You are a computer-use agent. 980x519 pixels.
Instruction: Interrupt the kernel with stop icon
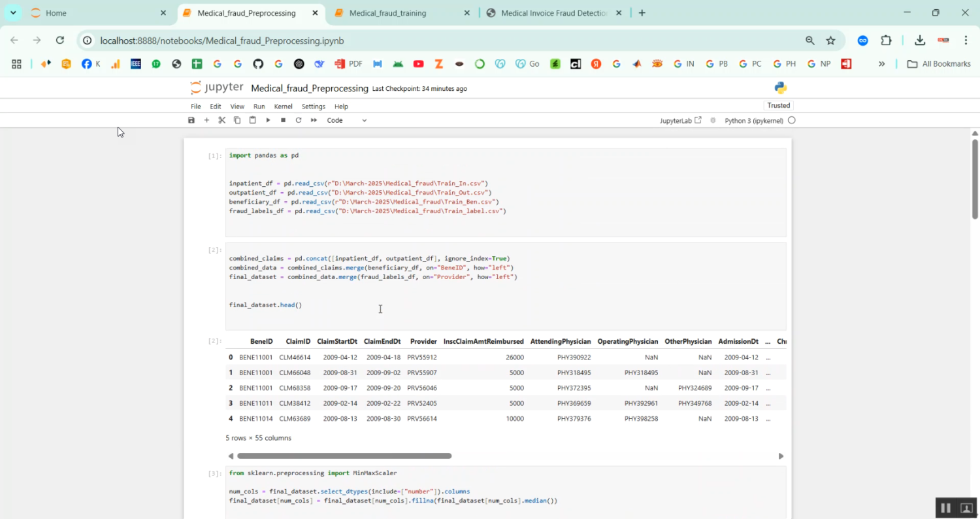tap(283, 120)
